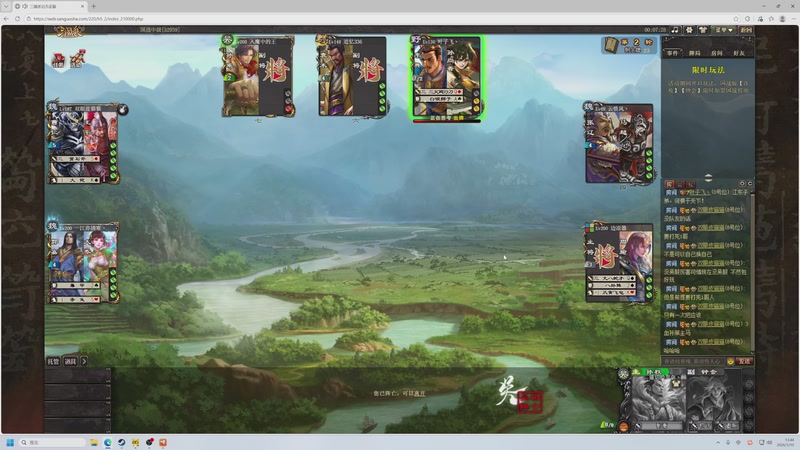
Task: Click the orange round icon at my panel bottom-left
Action: 623,427
